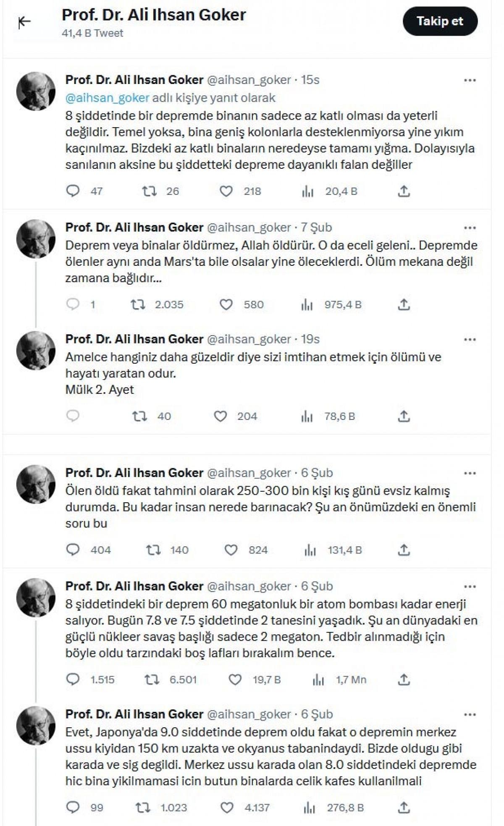This screenshot has height=826, width=504.
Task: View analytics for the 1,7 Mn tweet
Action: (318, 679)
